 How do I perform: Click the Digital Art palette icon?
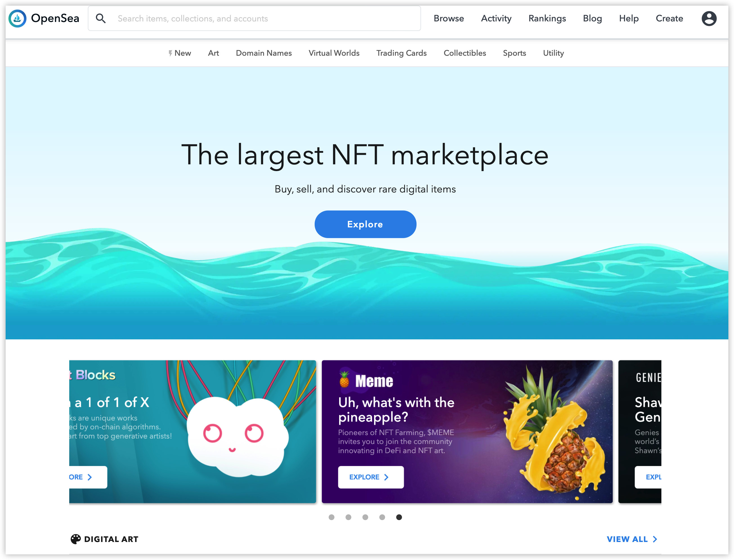[x=76, y=539]
